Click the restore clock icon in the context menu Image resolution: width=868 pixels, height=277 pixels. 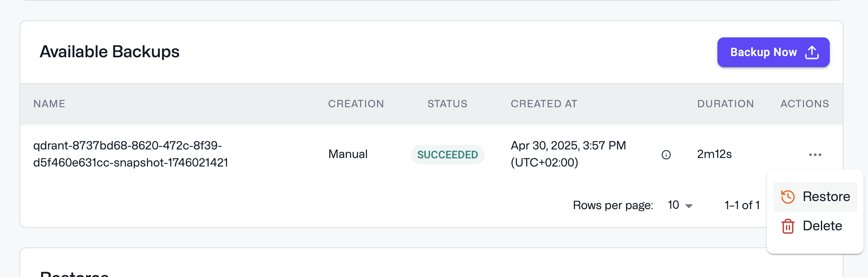pyautogui.click(x=788, y=197)
